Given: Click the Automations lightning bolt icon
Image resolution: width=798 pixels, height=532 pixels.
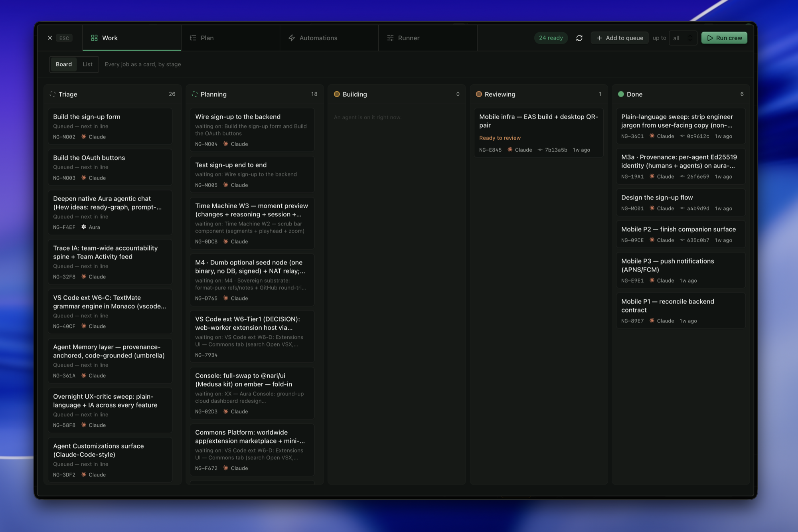Looking at the screenshot, I should (x=292, y=38).
